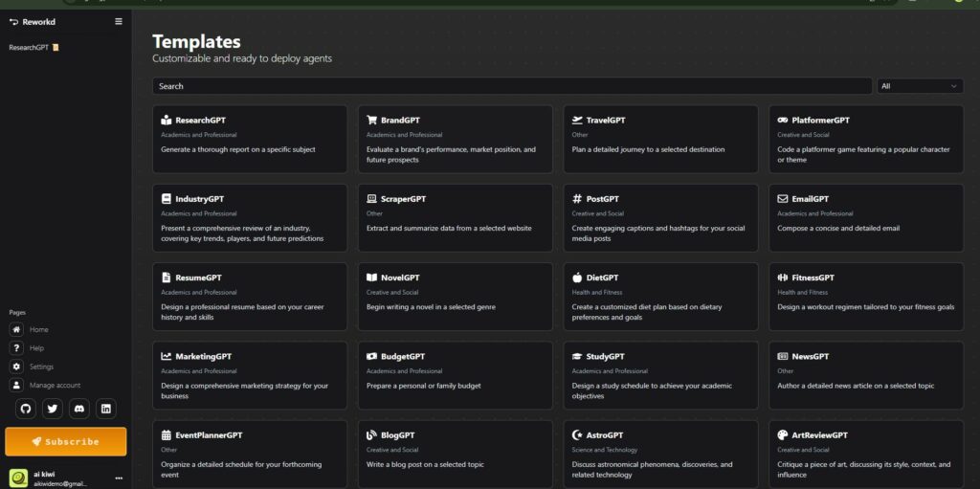This screenshot has width=980, height=489.
Task: Open account options three-dot menu
Action: coord(119,478)
